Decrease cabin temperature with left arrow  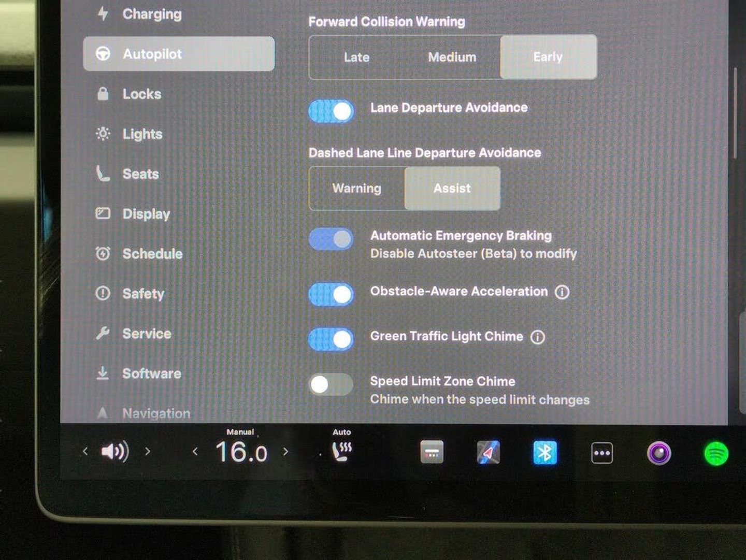click(x=195, y=452)
